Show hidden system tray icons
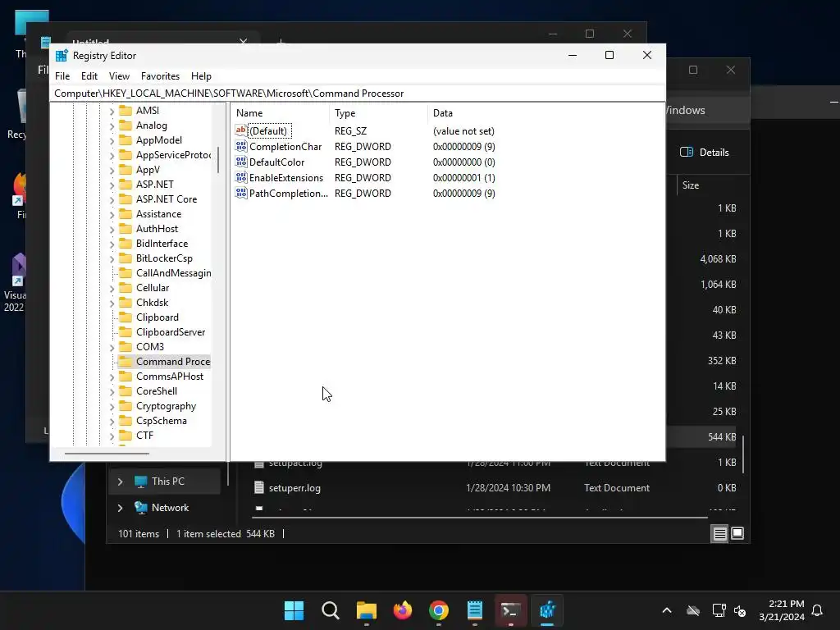 (x=667, y=610)
